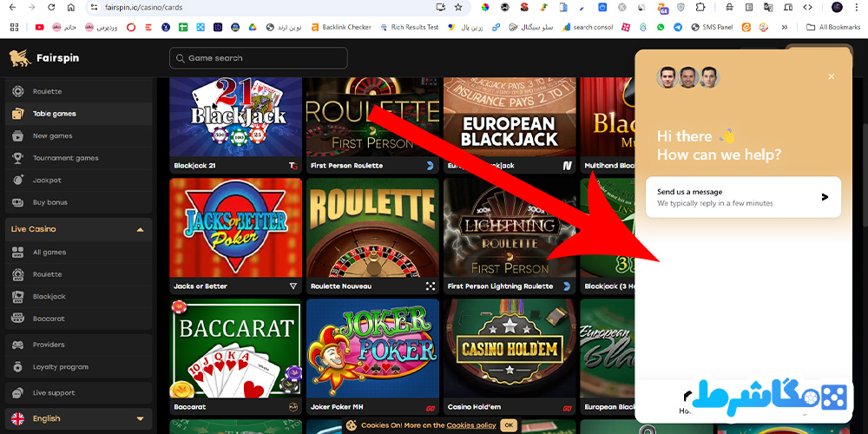The image size is (868, 434).
Task: Expand the English language dropdown
Action: coord(79,418)
